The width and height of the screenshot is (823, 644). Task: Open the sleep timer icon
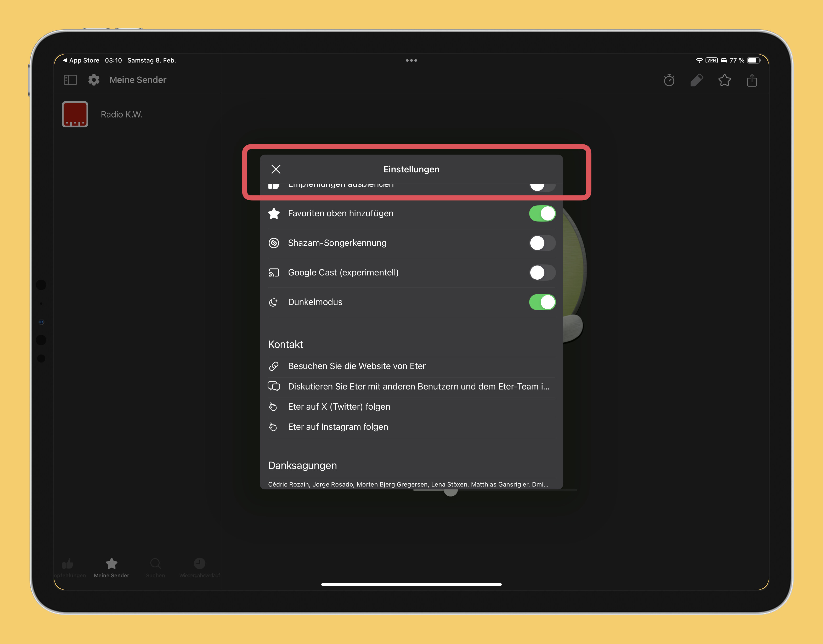pyautogui.click(x=669, y=80)
